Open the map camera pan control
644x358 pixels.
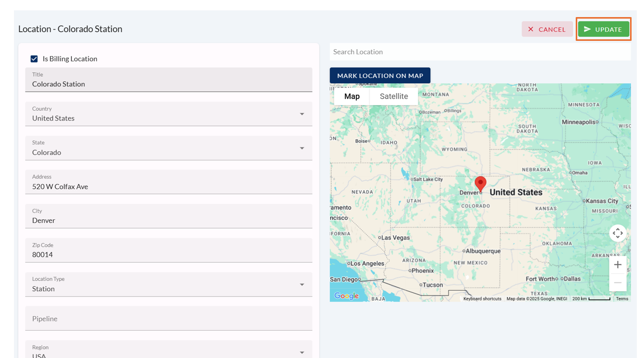pyautogui.click(x=618, y=233)
